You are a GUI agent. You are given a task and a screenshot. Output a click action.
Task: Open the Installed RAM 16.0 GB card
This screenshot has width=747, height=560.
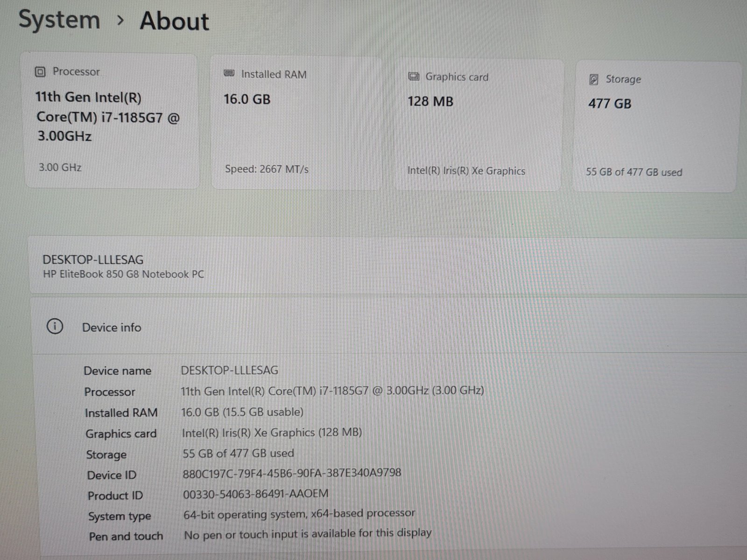pyautogui.click(x=297, y=122)
